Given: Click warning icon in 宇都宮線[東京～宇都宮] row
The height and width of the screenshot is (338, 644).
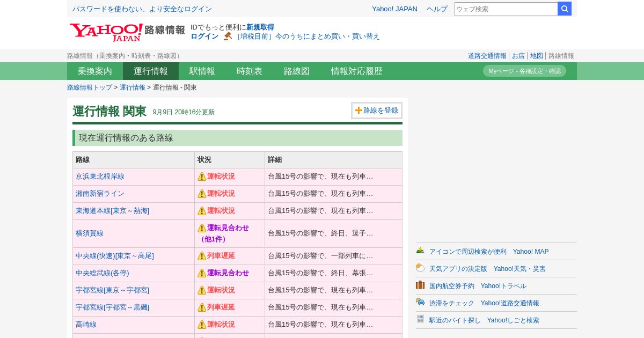Looking at the screenshot, I should [202, 290].
